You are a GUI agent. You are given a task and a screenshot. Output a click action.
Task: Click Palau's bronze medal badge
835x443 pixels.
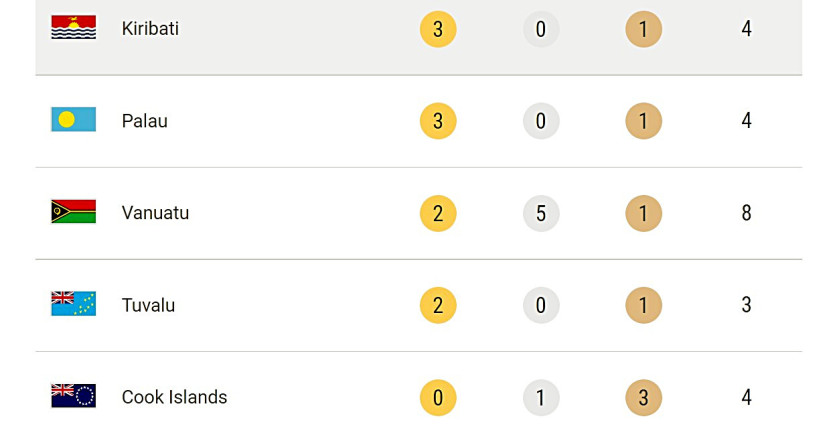pos(643,121)
